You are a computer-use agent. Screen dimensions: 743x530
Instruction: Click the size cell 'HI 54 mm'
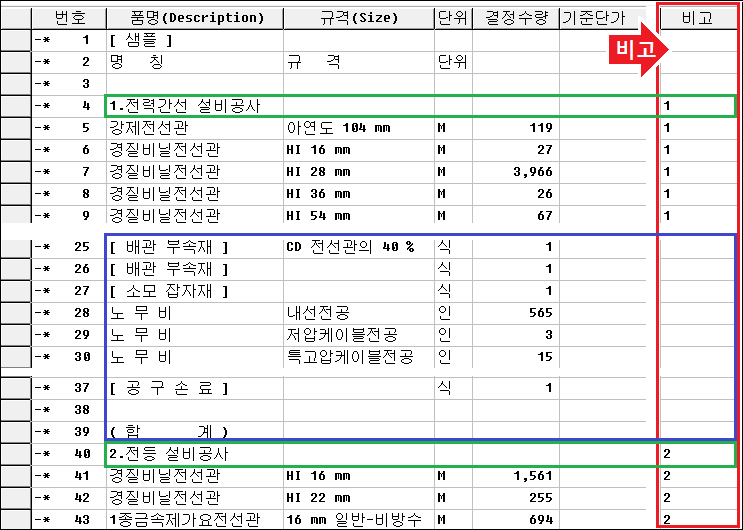click(x=359, y=215)
